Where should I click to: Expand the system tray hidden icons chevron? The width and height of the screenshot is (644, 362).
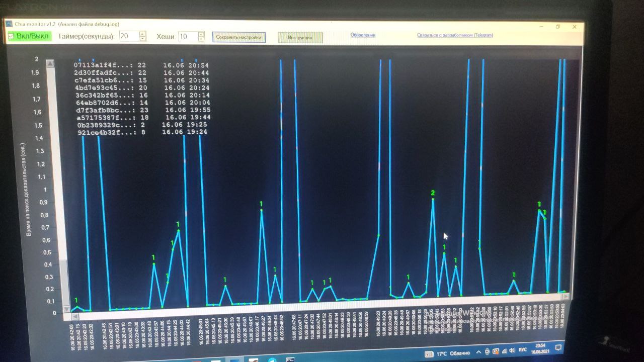478,352
